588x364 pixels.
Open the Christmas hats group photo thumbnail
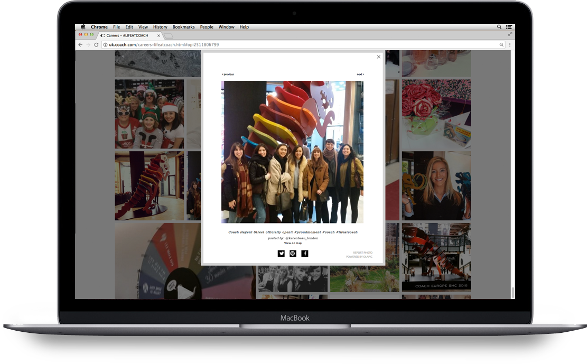[x=150, y=114]
